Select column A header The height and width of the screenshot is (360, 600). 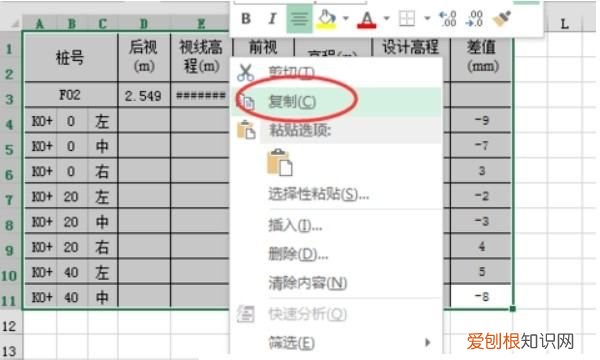click(x=39, y=24)
